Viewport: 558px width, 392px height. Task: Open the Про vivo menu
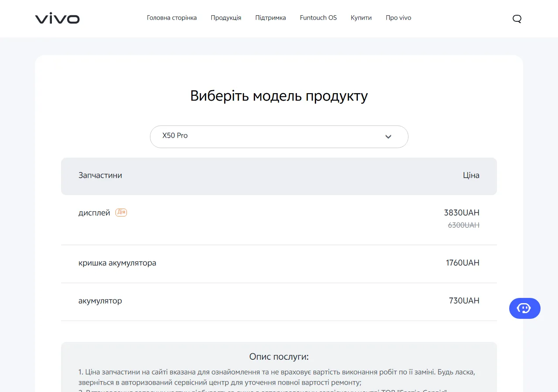[x=398, y=18]
